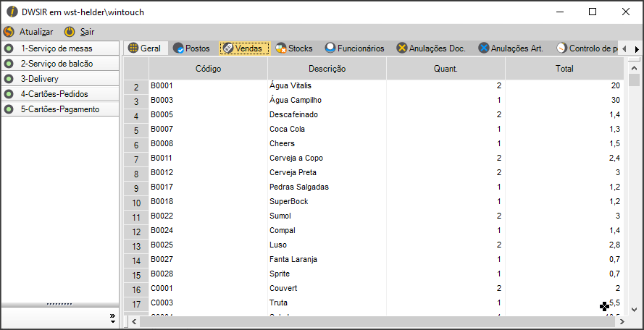The image size is (644, 330).
Task: Sort by the Descrição column header
Action: [x=327, y=69]
